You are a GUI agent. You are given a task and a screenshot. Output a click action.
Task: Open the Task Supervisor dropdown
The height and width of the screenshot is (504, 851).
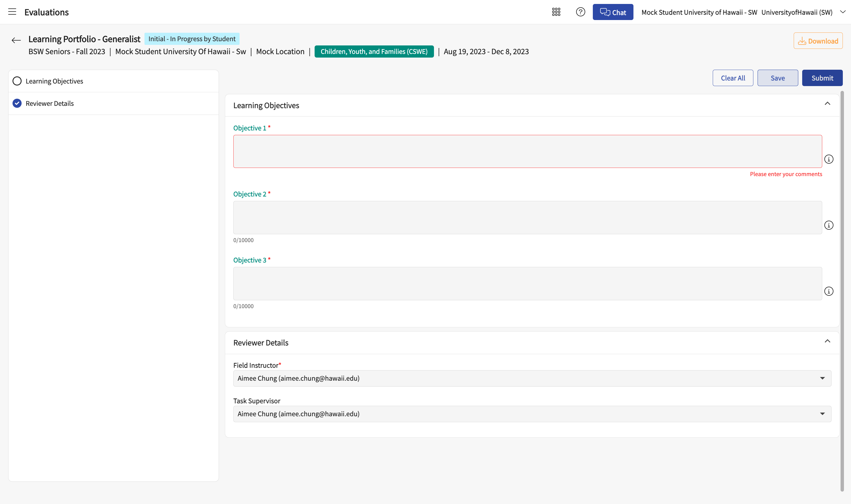click(532, 414)
